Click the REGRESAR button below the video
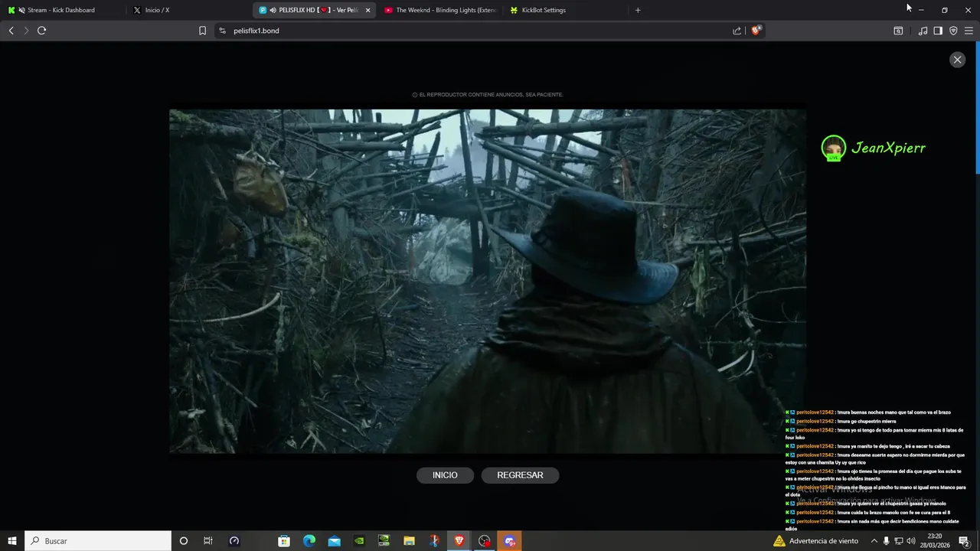 [x=520, y=475]
